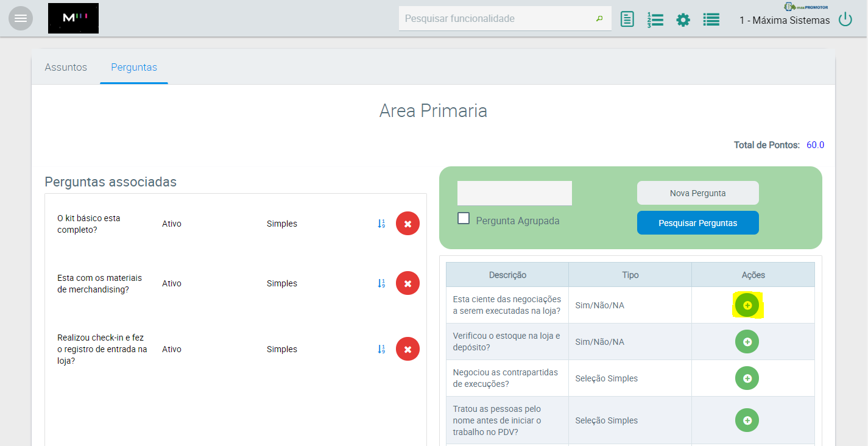Click the power logout icon
Screen dimensions: 868x446
pyautogui.click(x=845, y=19)
